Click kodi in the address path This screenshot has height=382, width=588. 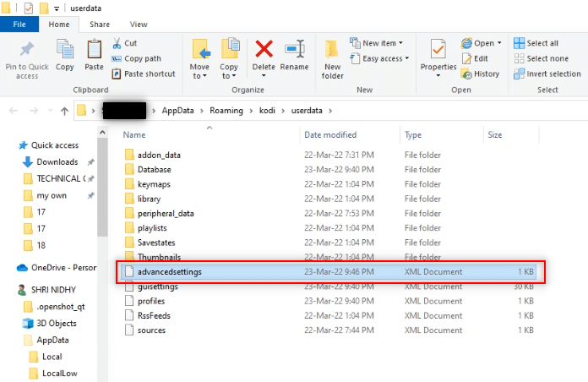pos(267,111)
